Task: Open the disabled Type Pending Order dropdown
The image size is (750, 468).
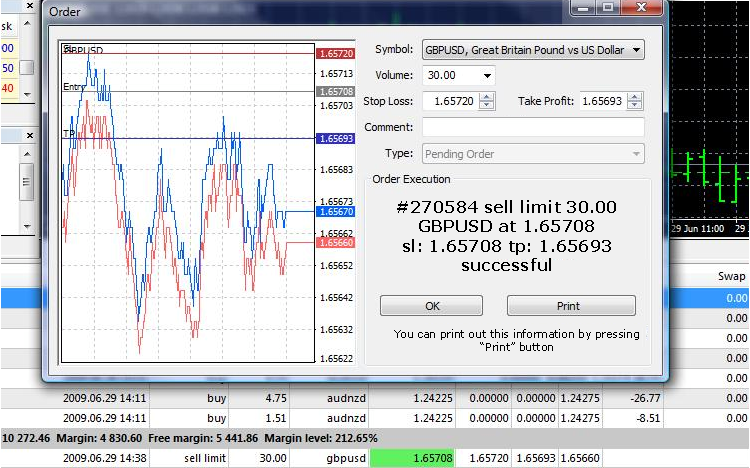Action: [533, 154]
